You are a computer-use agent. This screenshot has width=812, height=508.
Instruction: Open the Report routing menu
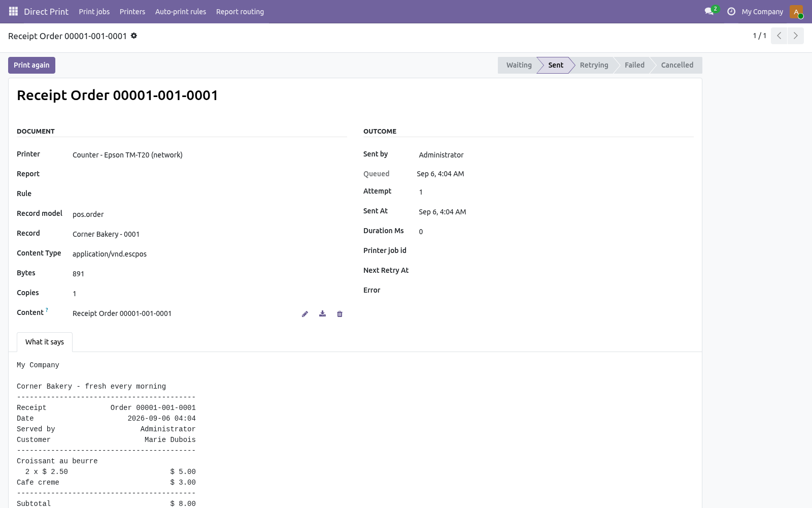tap(240, 12)
